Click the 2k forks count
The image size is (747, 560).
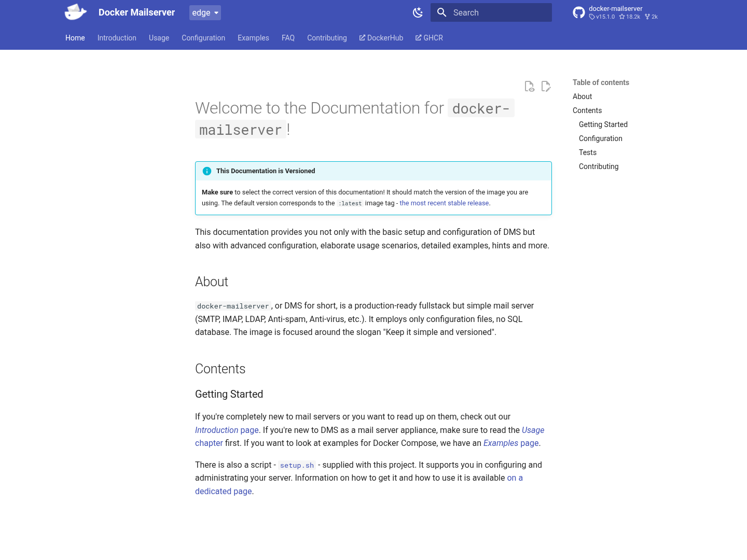(652, 17)
